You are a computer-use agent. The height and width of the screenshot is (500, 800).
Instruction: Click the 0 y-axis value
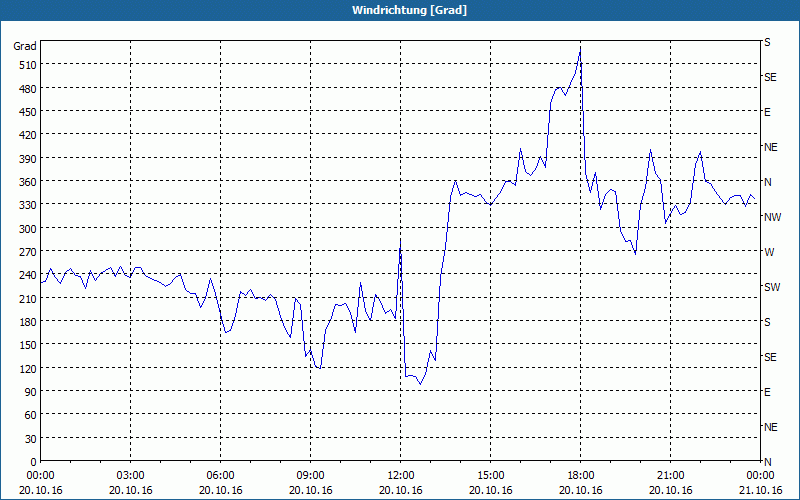tap(34, 462)
